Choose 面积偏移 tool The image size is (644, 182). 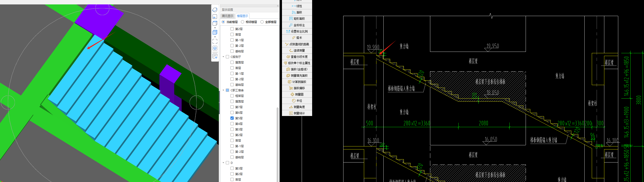coord(297,88)
